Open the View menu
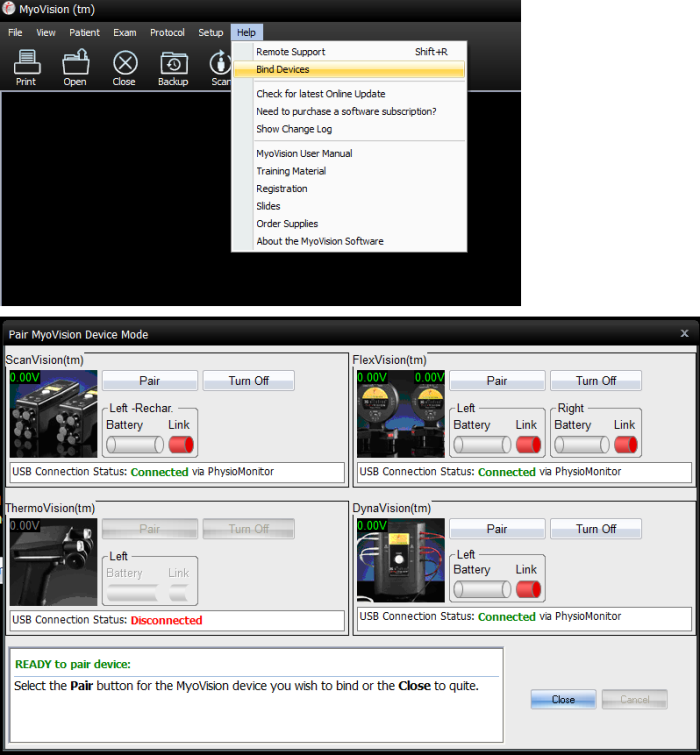700x755 pixels. (46, 32)
